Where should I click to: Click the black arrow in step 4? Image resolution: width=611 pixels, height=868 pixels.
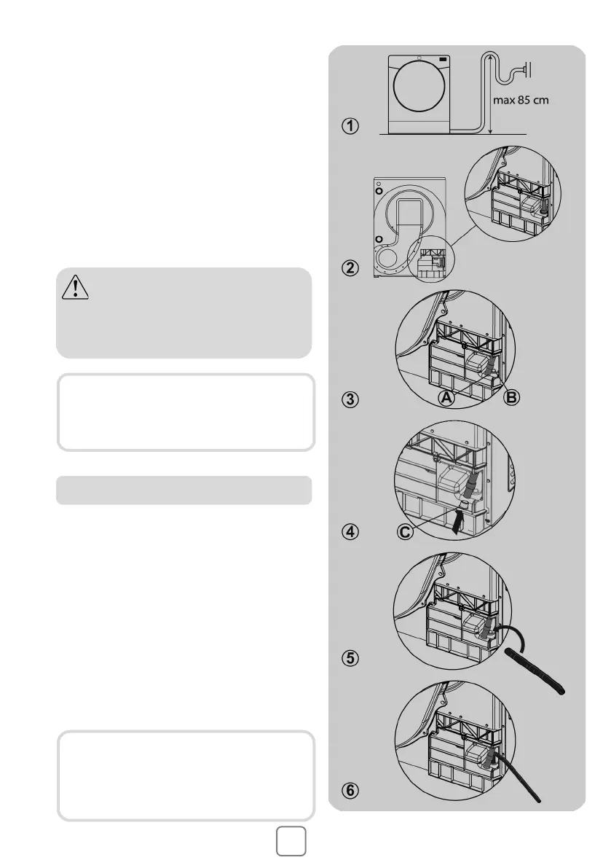point(456,522)
